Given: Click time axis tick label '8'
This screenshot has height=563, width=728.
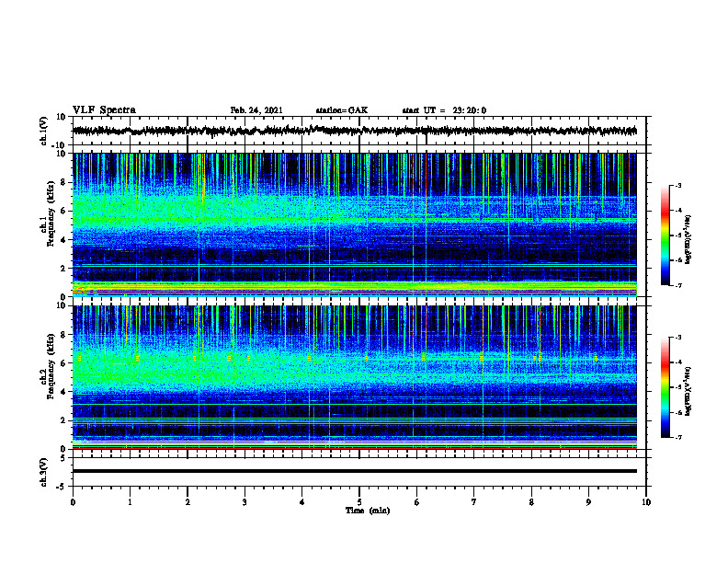Looking at the screenshot, I should (x=531, y=502).
